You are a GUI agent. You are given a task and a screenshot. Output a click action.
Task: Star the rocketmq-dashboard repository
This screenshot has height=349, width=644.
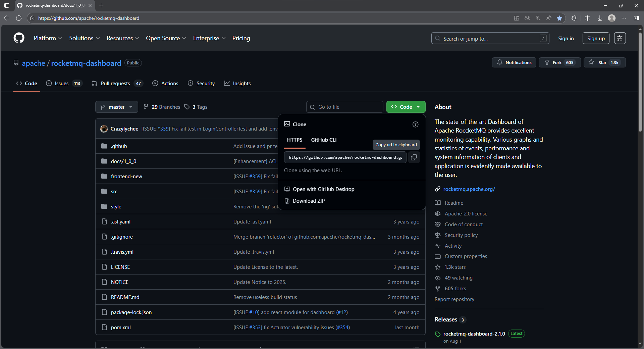click(x=604, y=62)
